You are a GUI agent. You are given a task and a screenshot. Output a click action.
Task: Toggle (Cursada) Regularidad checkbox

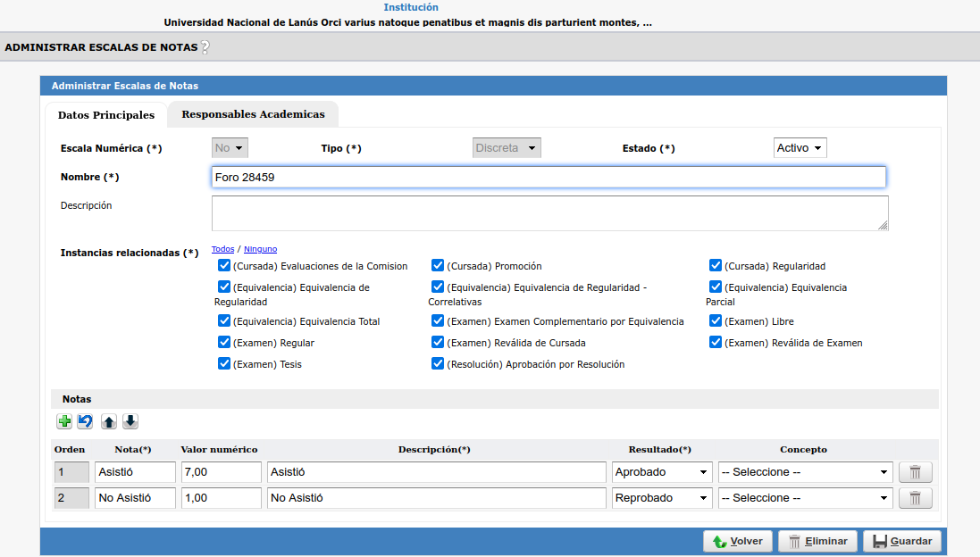[x=716, y=265]
